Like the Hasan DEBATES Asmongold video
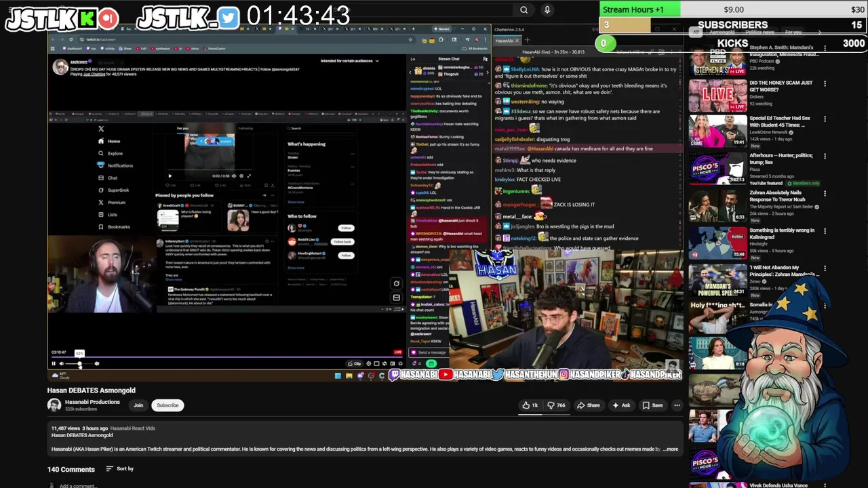Viewport: 868px width, 488px height. (x=530, y=405)
